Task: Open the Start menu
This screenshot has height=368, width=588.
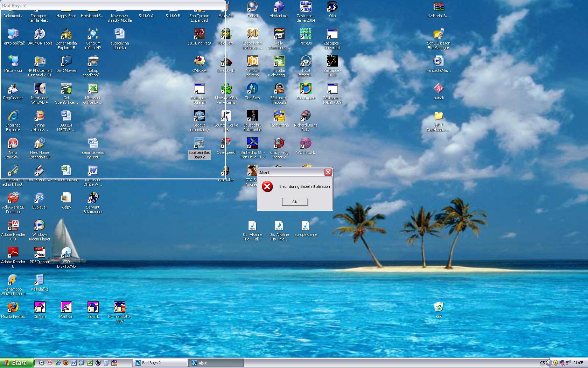Action: tap(17, 363)
